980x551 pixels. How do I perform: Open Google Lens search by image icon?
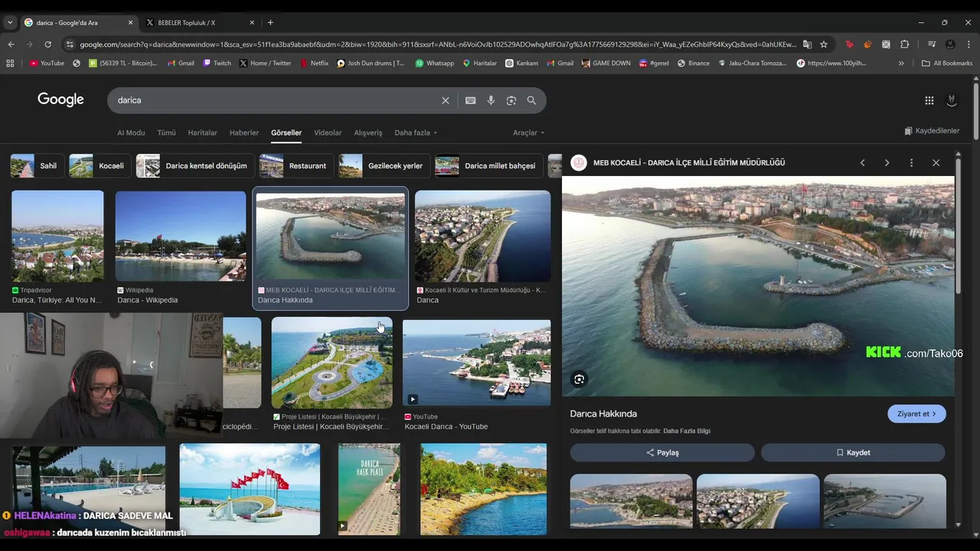[x=511, y=100]
